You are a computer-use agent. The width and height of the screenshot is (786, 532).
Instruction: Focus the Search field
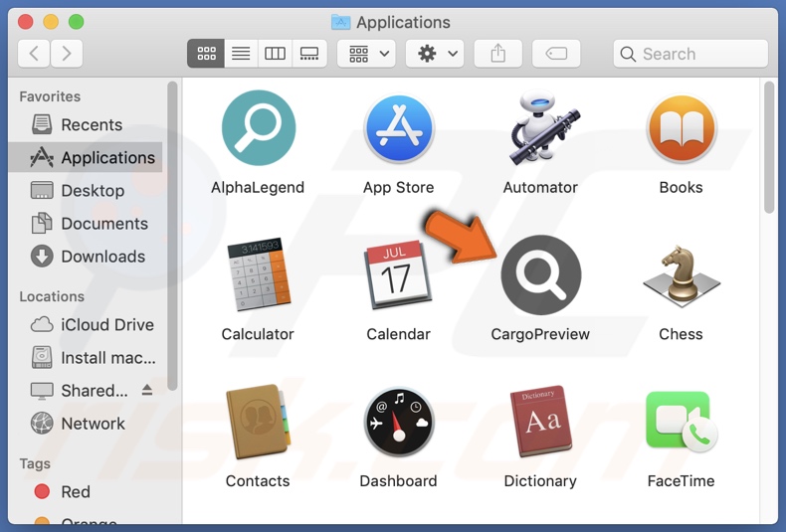(690, 54)
